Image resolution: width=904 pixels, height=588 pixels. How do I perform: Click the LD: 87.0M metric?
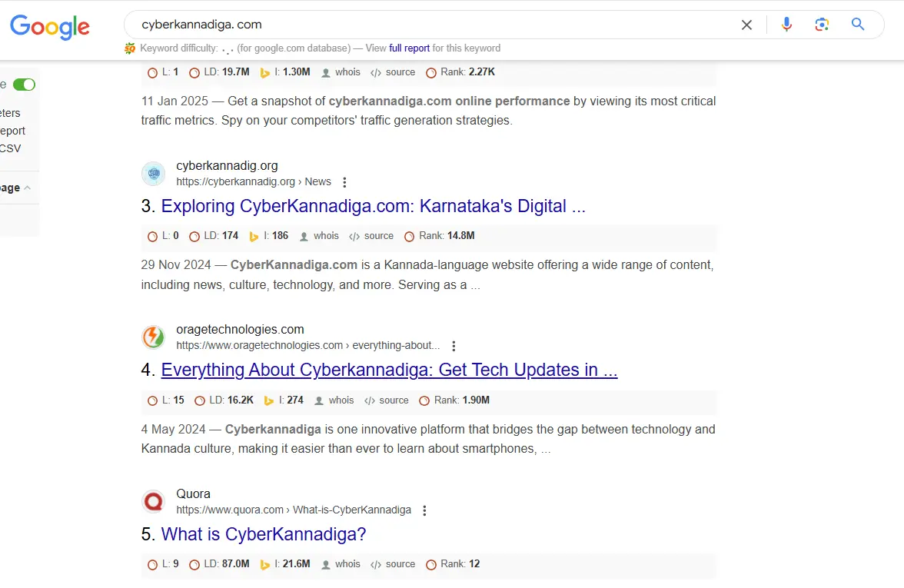[220, 564]
